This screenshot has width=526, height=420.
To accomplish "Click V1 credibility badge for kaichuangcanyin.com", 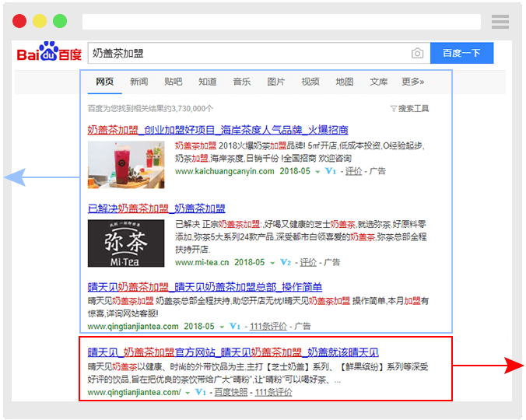I will 330,171.
